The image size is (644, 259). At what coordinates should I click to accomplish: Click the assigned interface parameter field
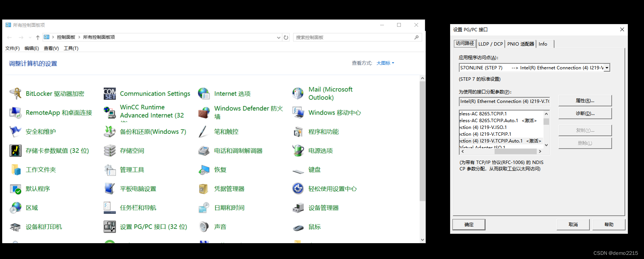[x=504, y=101]
